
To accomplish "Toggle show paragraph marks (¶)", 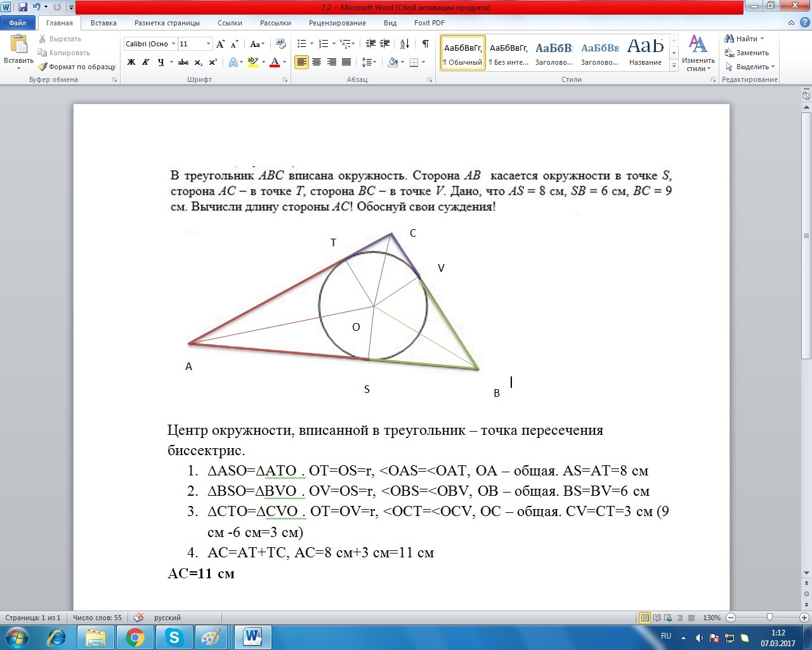I will click(x=425, y=44).
